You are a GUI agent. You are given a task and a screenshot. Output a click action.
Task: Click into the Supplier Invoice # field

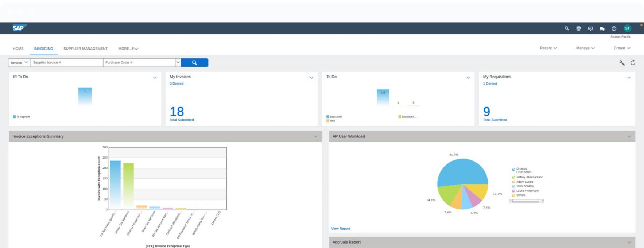pyautogui.click(x=67, y=63)
